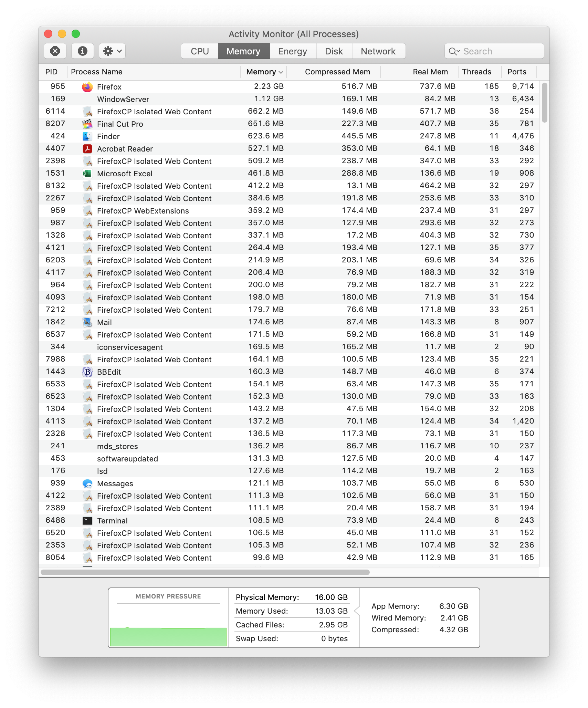Click the Swap Used 0 bytes value
This screenshot has width=588, height=708.
334,638
